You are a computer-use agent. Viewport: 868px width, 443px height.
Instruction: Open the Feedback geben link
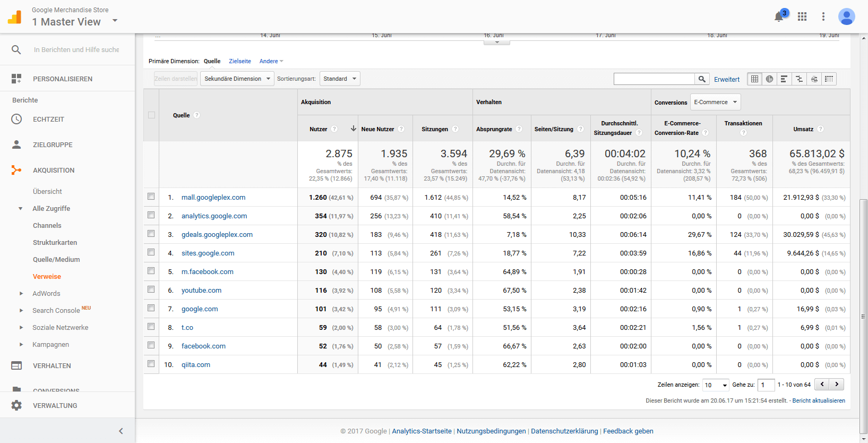click(x=628, y=431)
